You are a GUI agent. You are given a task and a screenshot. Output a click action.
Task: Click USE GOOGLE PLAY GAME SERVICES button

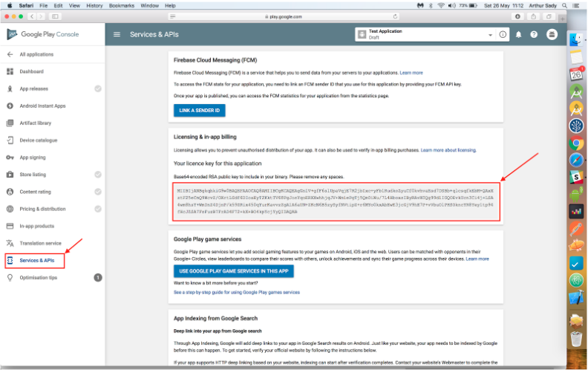click(234, 271)
